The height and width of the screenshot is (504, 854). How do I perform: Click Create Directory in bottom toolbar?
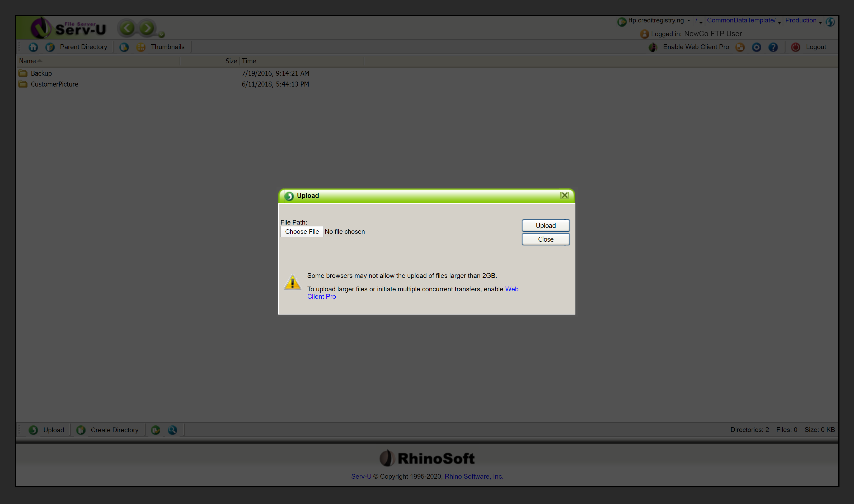[x=114, y=430]
